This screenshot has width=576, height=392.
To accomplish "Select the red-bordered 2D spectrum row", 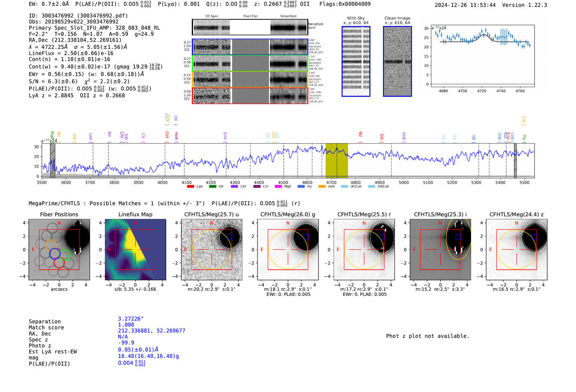I will [x=250, y=95].
